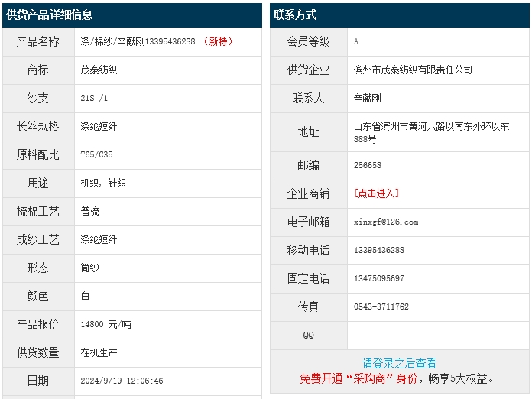Click the 点击进入 shop link
This screenshot has width=532, height=399.
click(x=376, y=193)
